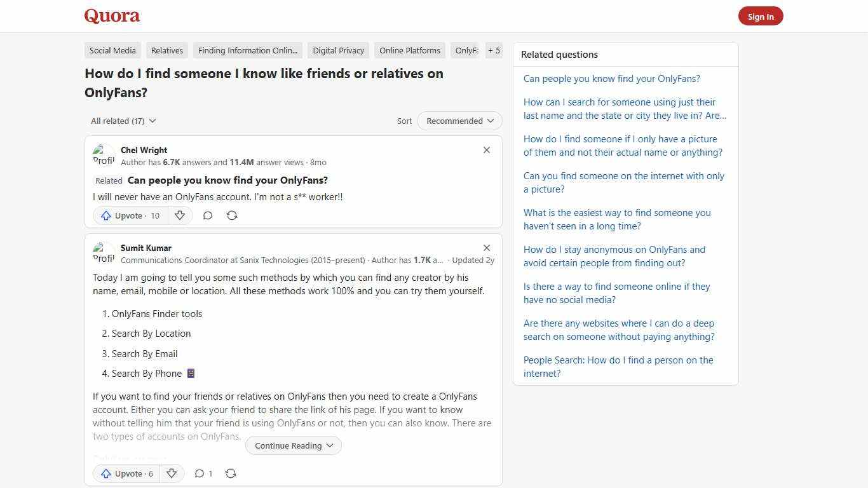Downvote Sumit Kumar's answer
Screen dimensions: 868x488
click(172, 473)
